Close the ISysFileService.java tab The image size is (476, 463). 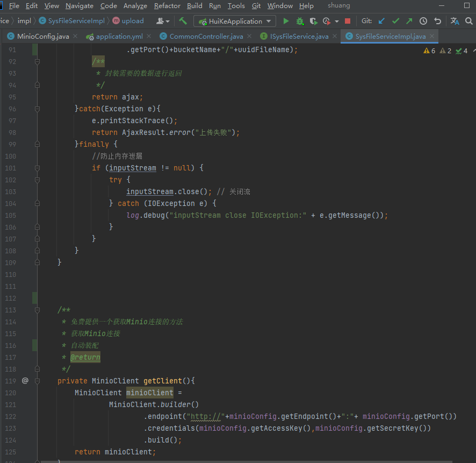(x=335, y=36)
